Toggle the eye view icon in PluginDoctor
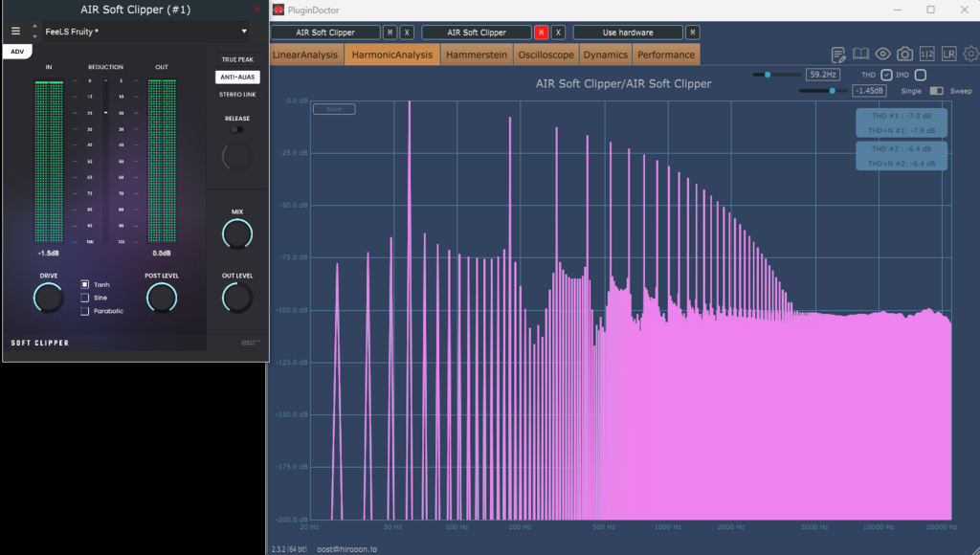 coord(882,55)
